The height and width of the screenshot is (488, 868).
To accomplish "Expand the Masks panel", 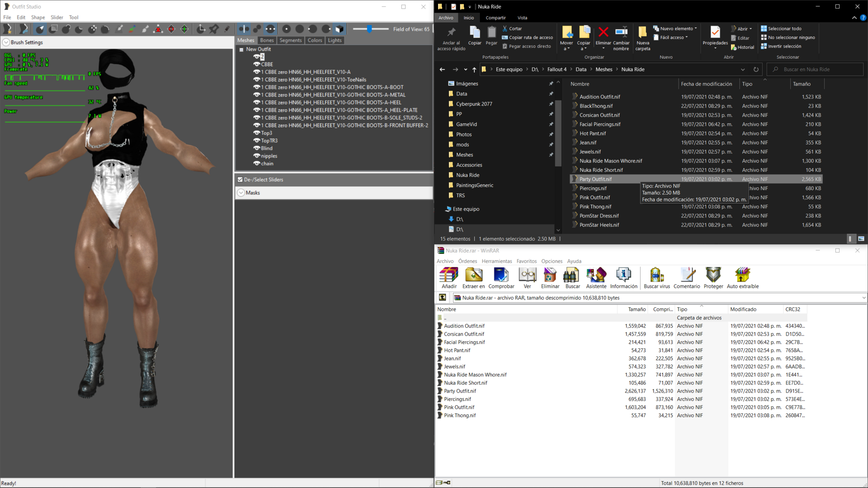I will pos(241,192).
